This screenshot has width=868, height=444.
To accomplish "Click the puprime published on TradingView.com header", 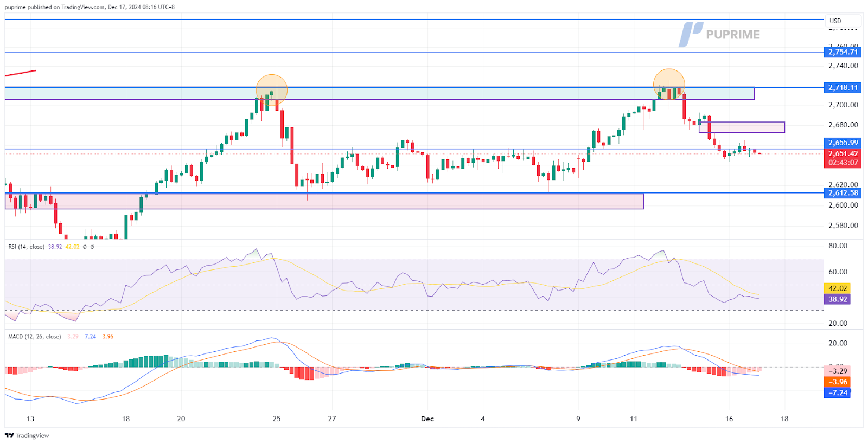I will pos(90,7).
